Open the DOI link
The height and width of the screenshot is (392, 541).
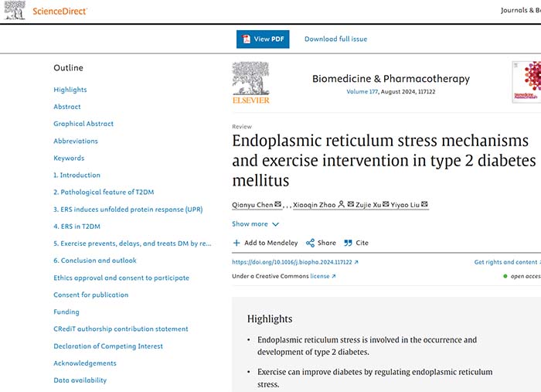(294, 262)
